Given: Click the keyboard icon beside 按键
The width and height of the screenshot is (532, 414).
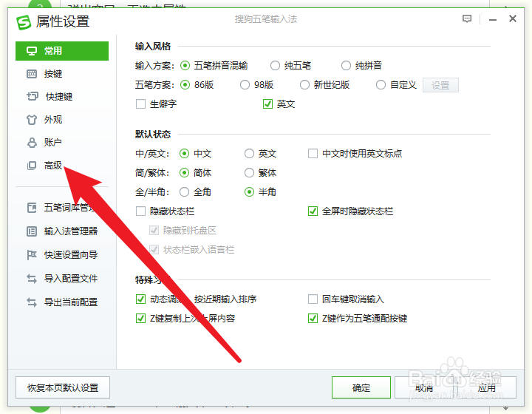Looking at the screenshot, I should [x=32, y=74].
